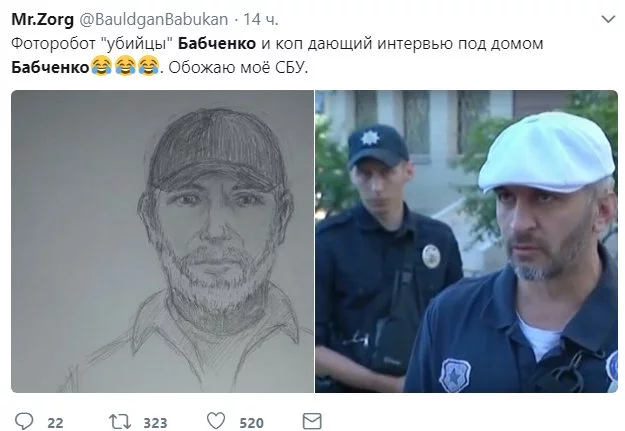This screenshot has height=431, width=625.
Task: Open the tweet options chevron menu
Action: (608, 19)
